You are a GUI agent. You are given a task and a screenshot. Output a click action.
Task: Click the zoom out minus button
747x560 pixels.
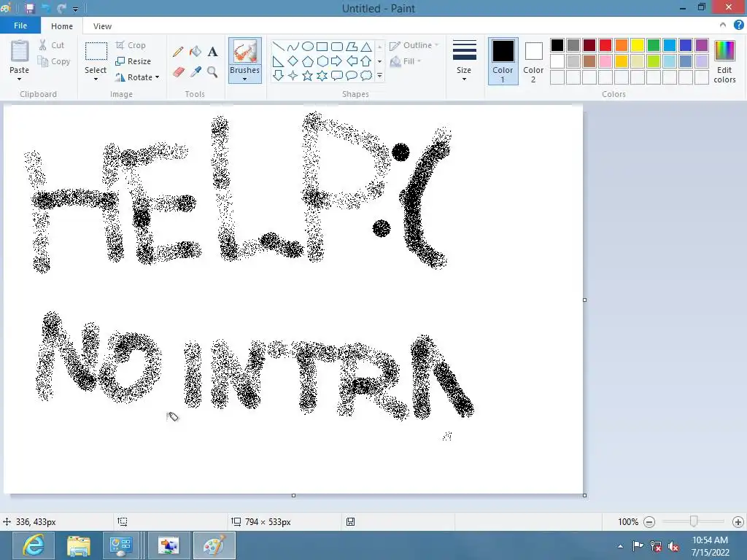pos(649,522)
